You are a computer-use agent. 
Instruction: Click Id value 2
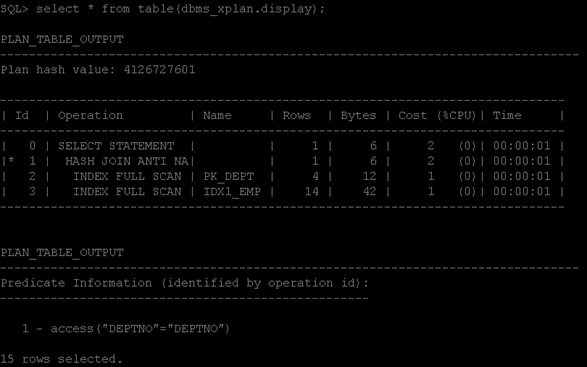coord(33,176)
